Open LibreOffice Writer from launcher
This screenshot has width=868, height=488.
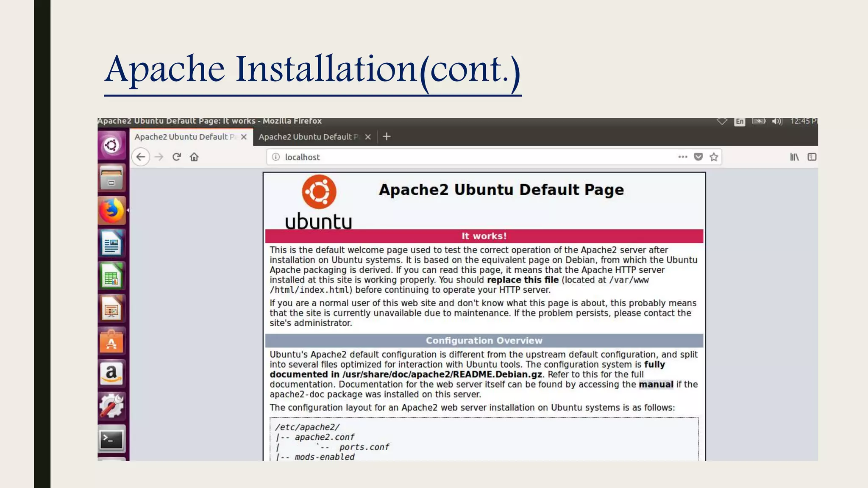(112, 243)
